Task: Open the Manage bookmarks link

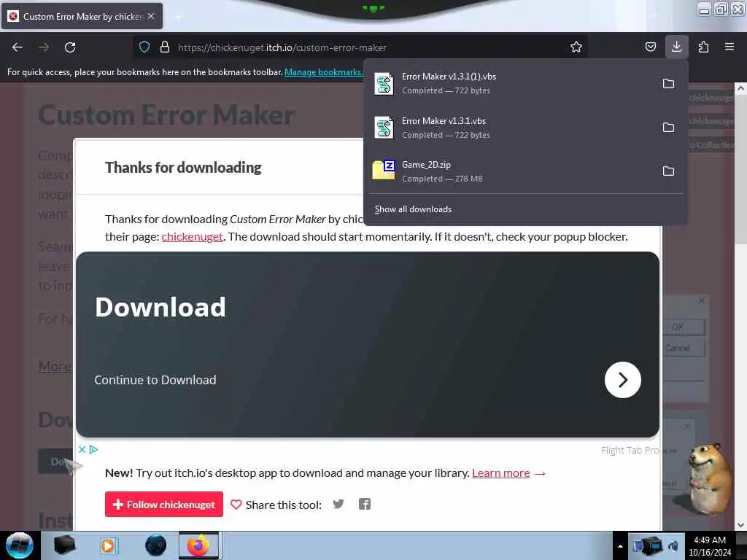Action: coord(323,72)
